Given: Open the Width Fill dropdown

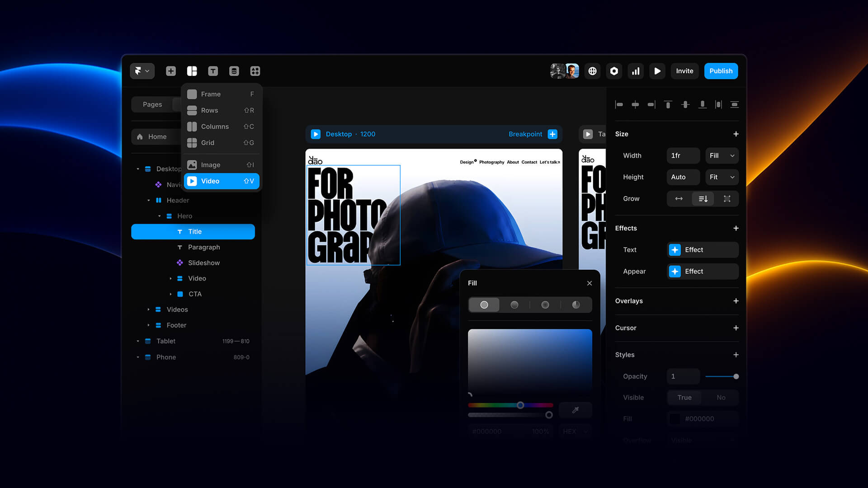Looking at the screenshot, I should 722,155.
